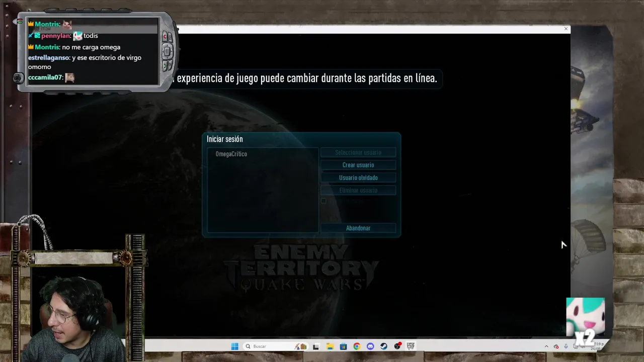Open Google Chrome from the taskbar
The height and width of the screenshot is (362, 644).
pos(357,346)
